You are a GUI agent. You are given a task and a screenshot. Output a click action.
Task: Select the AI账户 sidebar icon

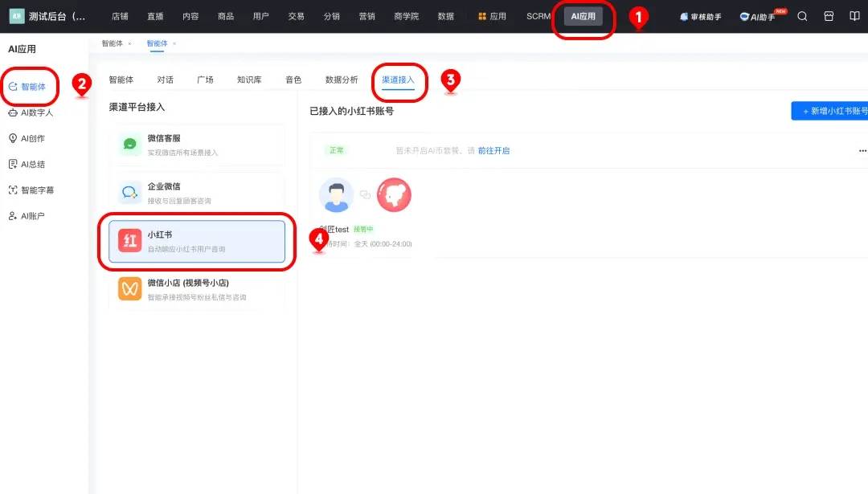click(13, 216)
